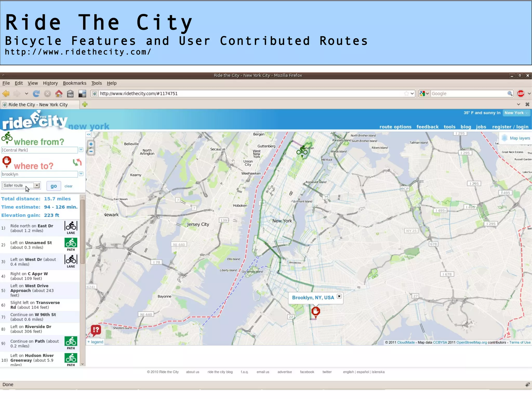Open the list all tabs dropdown
This screenshot has height=399, width=532.
518,104
